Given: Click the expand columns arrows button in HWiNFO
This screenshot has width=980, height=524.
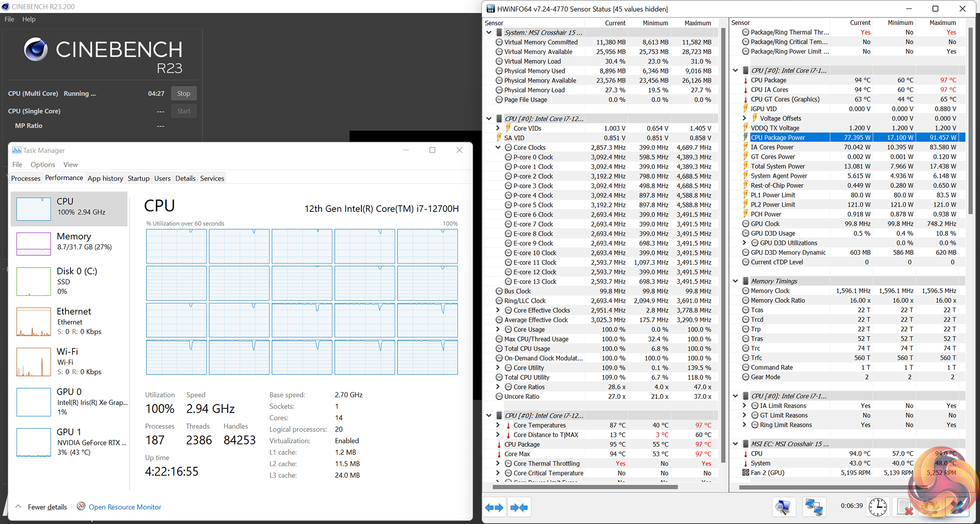Looking at the screenshot, I should pos(494,507).
